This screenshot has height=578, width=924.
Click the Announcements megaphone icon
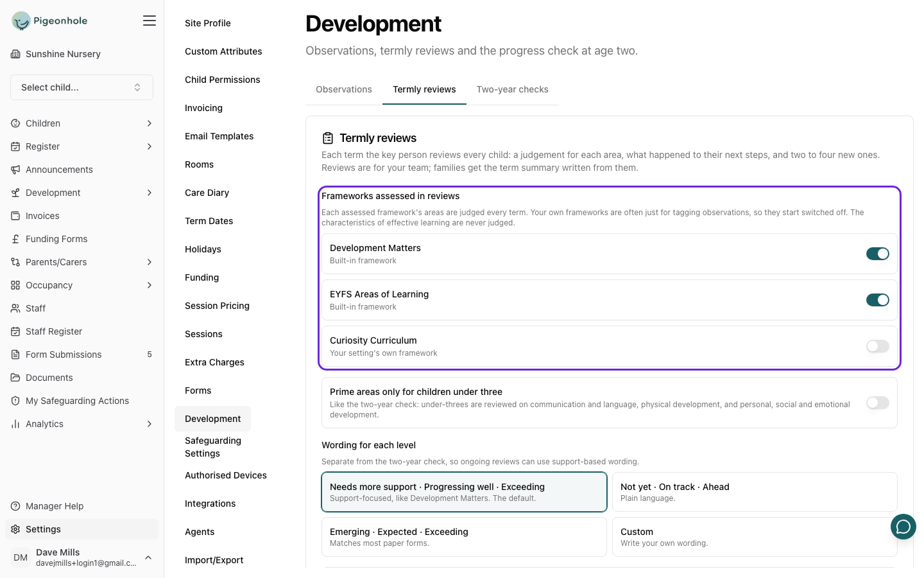coord(15,170)
